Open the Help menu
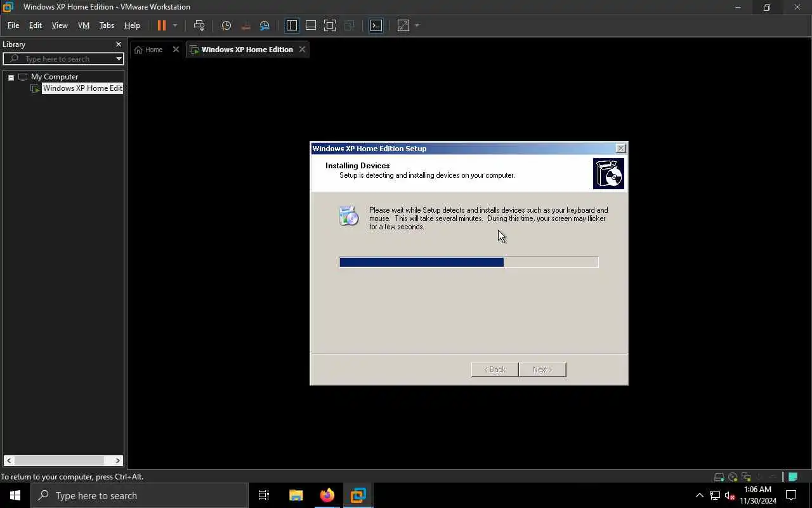 tap(132, 25)
